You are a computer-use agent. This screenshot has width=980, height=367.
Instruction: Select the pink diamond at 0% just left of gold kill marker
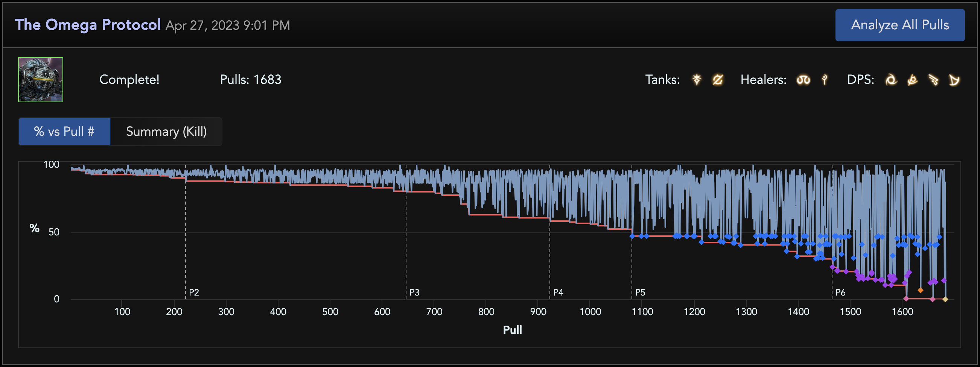(x=933, y=299)
